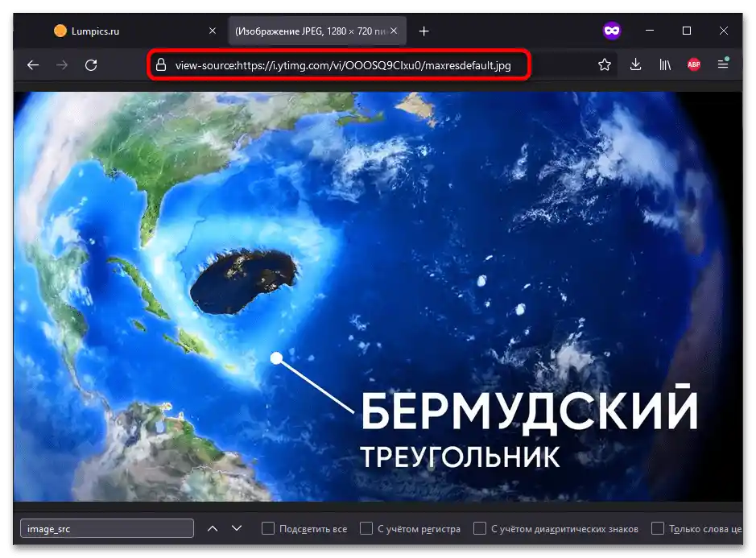Open the Adblock Plus extension
756x558 pixels.
tap(694, 64)
